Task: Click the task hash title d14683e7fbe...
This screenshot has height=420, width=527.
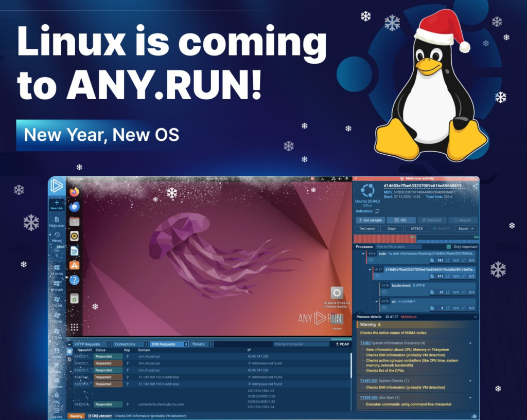Action: [x=424, y=186]
